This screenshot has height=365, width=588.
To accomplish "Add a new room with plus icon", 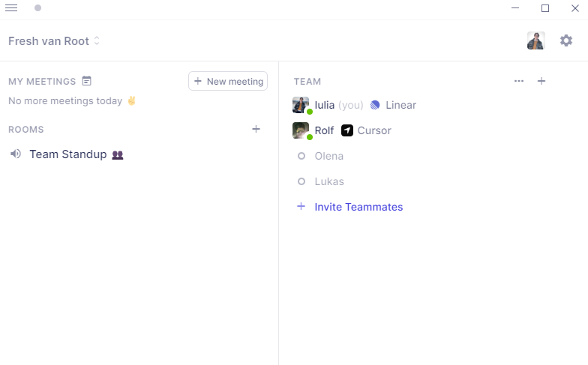I will click(256, 129).
